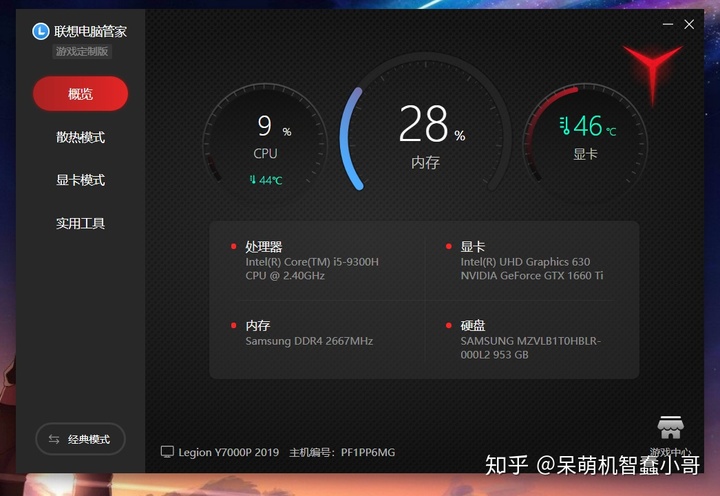Click the 处理器 processor heading
Screen dimensions: 720x496
click(x=264, y=247)
